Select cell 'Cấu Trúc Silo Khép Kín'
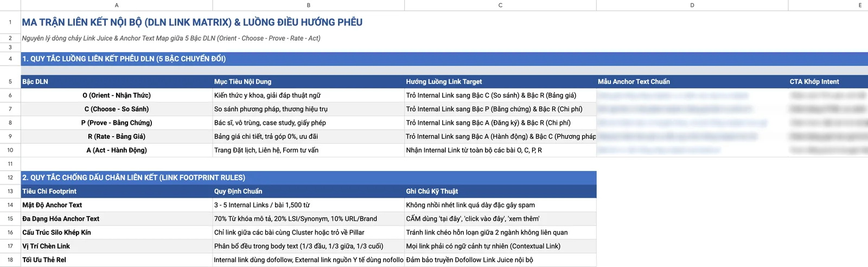868x267 pixels. (x=117, y=232)
